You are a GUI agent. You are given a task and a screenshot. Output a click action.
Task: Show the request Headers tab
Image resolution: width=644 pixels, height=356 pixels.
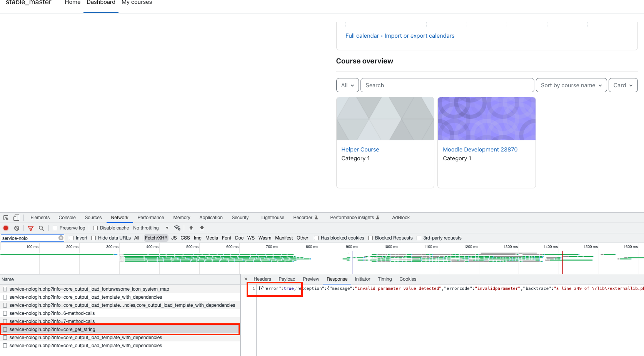[x=262, y=279]
